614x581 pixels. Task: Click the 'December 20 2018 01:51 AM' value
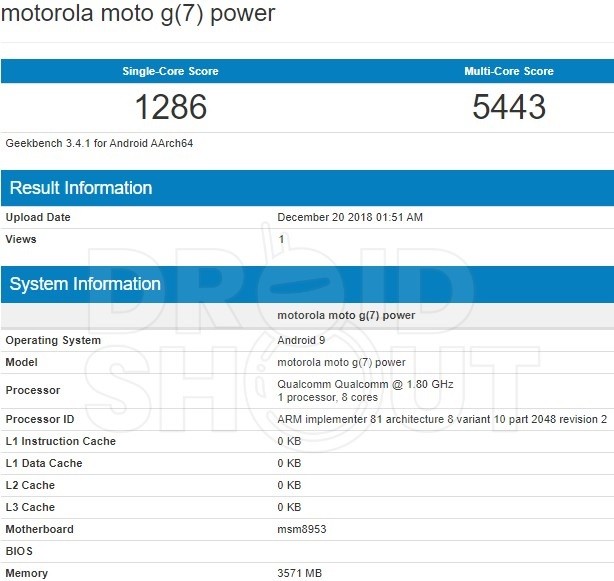click(350, 217)
